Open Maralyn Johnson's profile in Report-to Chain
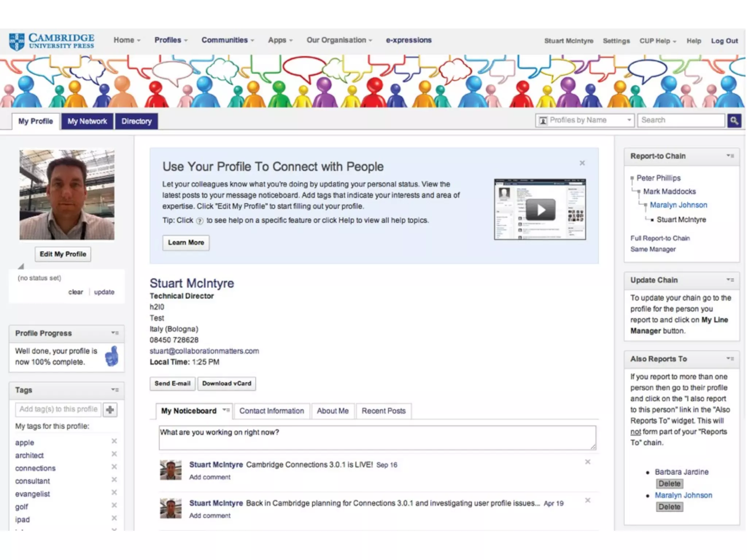Screen dimensions: 747x560 (678, 205)
